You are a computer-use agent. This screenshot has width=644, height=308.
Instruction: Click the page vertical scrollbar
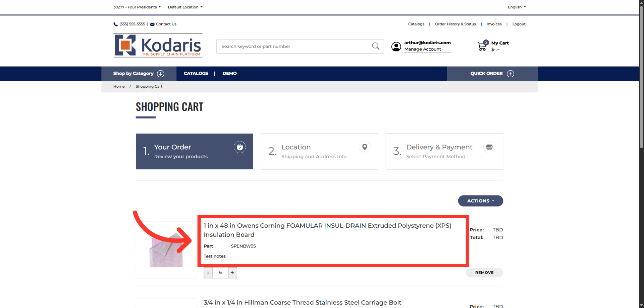[641, 77]
